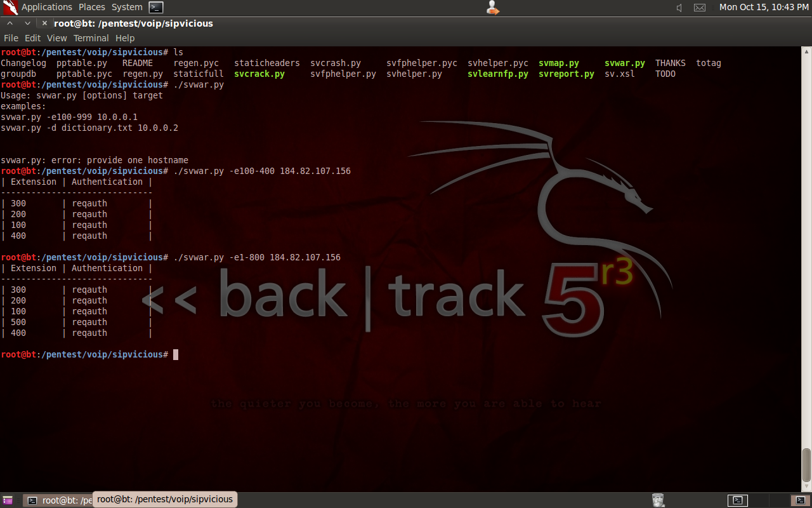
Task: Click the staticheaders file name
Action: click(267, 63)
